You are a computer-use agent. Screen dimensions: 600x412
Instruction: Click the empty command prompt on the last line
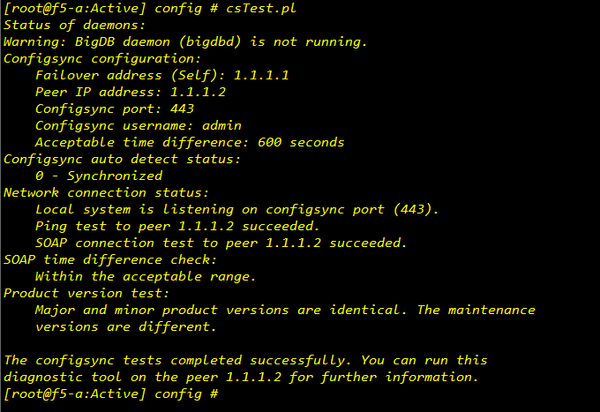coord(228,393)
